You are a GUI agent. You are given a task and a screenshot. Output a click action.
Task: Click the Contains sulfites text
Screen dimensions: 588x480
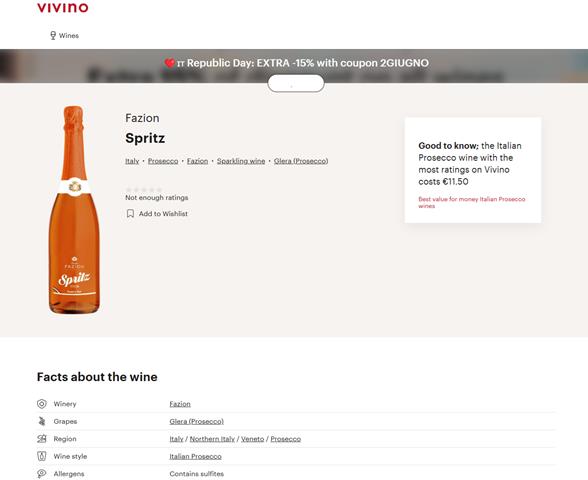point(196,474)
